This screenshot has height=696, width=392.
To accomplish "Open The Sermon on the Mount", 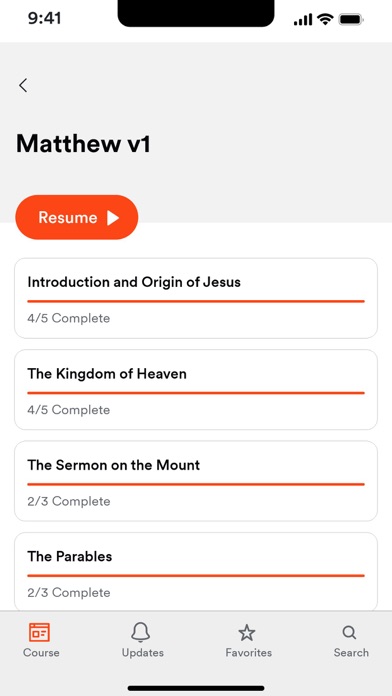I will click(x=196, y=481).
